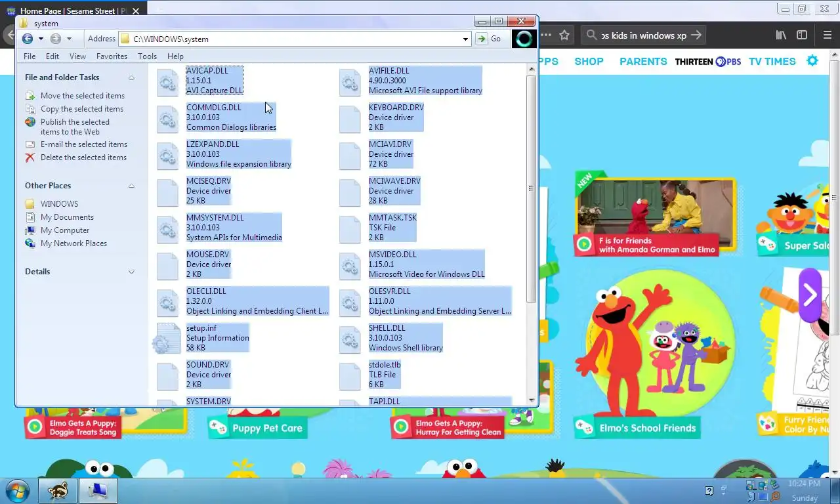Click the browser bookmark star icon
Image resolution: width=840 pixels, height=504 pixels.
(564, 35)
